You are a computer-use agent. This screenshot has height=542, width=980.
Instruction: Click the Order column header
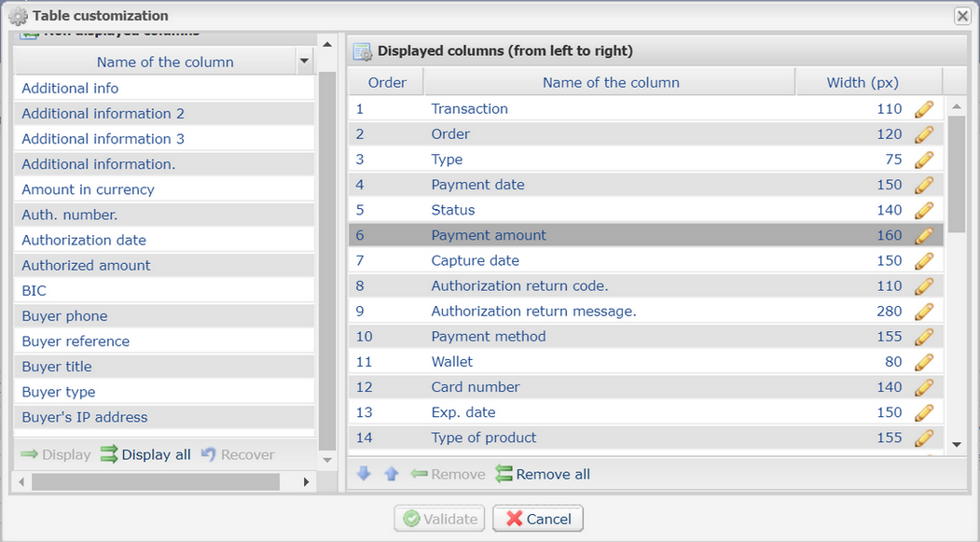387,82
